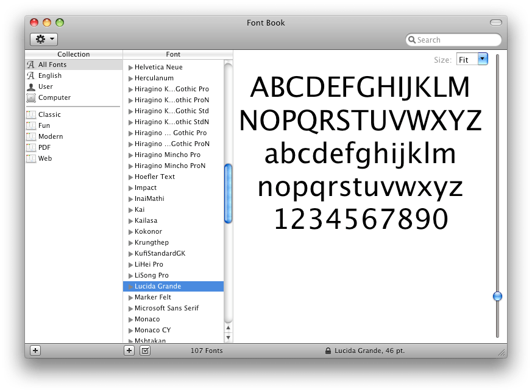Screen dimensions: 532x392
Task: Open the gear action menu
Action: (x=44, y=40)
